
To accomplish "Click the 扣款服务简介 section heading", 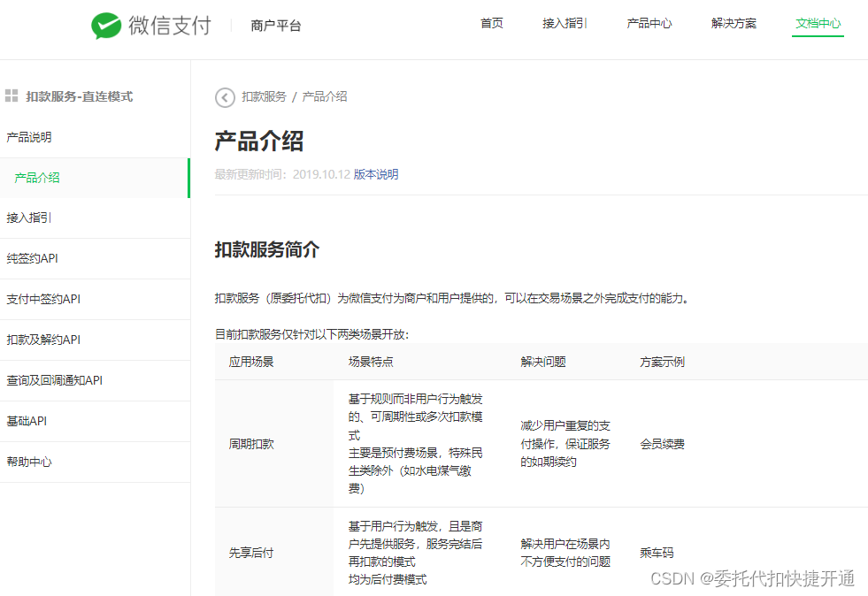I will coord(267,249).
